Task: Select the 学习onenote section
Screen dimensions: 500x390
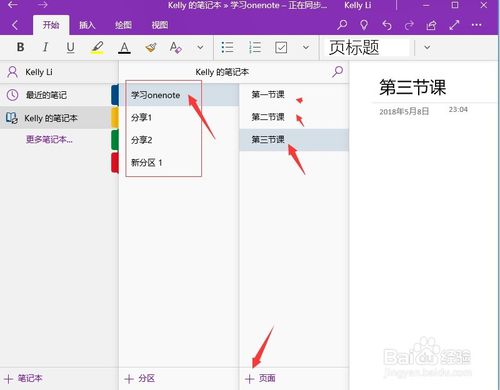Action: pyautogui.click(x=179, y=95)
